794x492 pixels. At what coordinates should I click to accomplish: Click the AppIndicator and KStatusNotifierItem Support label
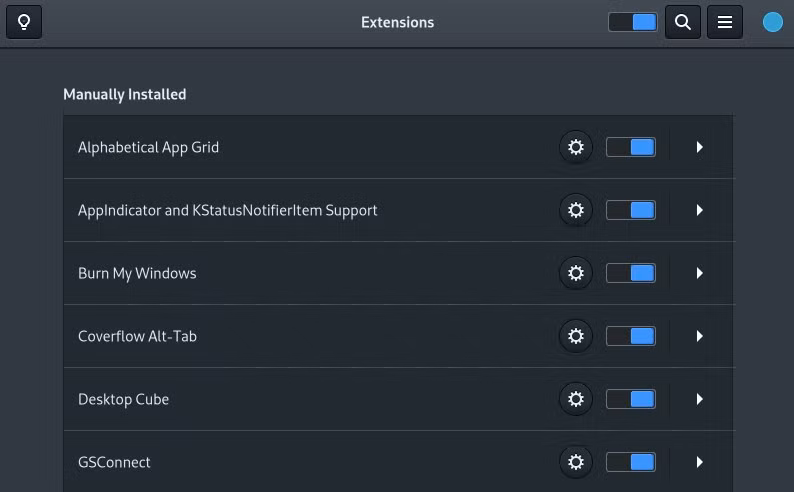[x=227, y=211]
